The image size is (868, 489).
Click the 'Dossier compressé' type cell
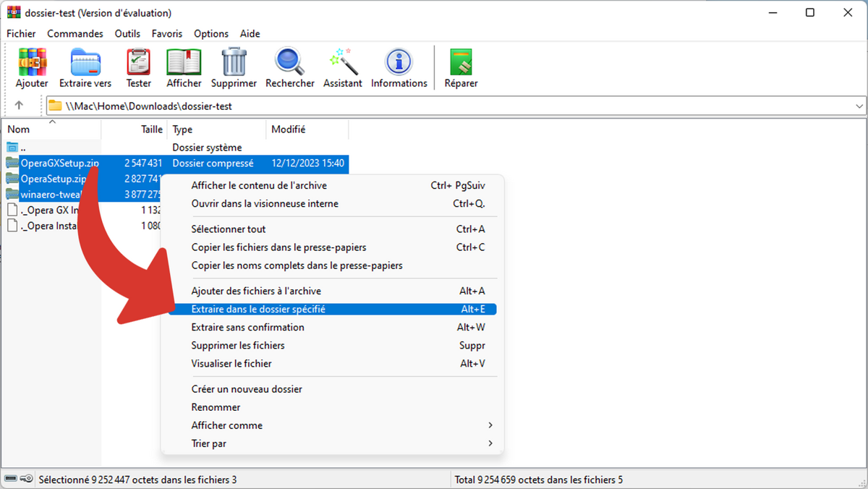pos(213,163)
